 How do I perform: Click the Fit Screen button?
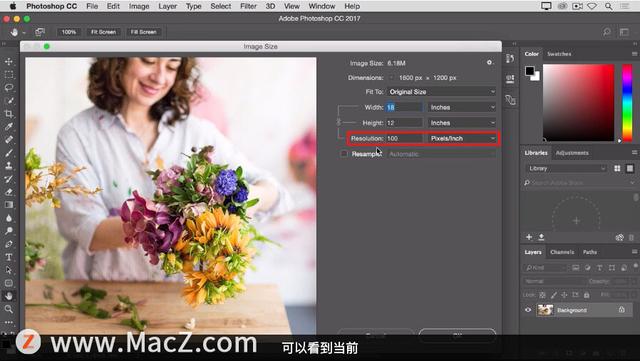coord(103,32)
